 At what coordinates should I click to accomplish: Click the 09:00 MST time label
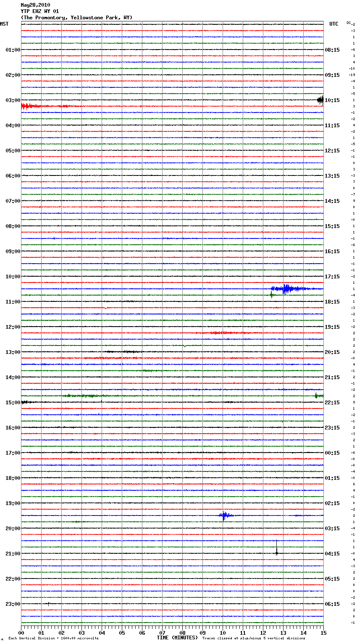pos(13,251)
